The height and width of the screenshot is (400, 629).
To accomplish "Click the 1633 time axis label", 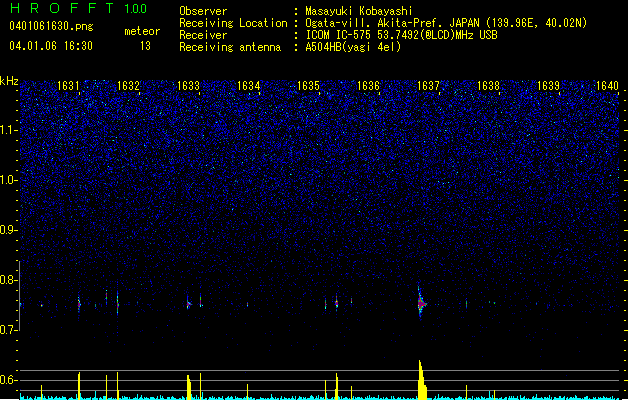I will pos(188,86).
